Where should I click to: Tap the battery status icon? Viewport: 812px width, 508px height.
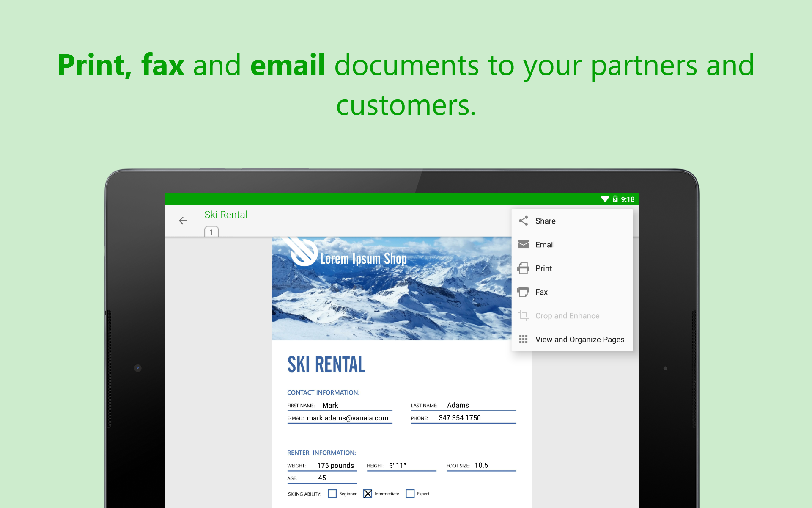tap(615, 199)
